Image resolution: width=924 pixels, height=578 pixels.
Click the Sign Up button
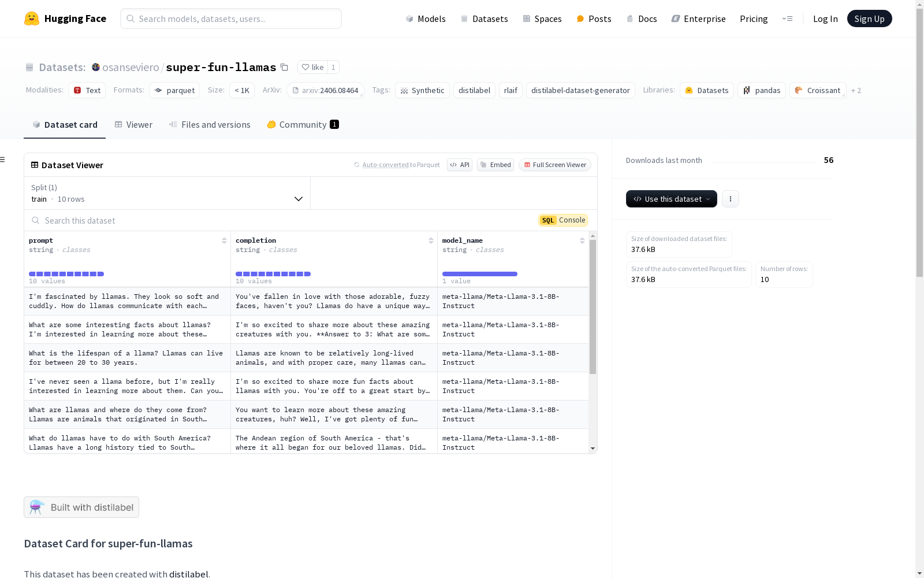coord(869,18)
